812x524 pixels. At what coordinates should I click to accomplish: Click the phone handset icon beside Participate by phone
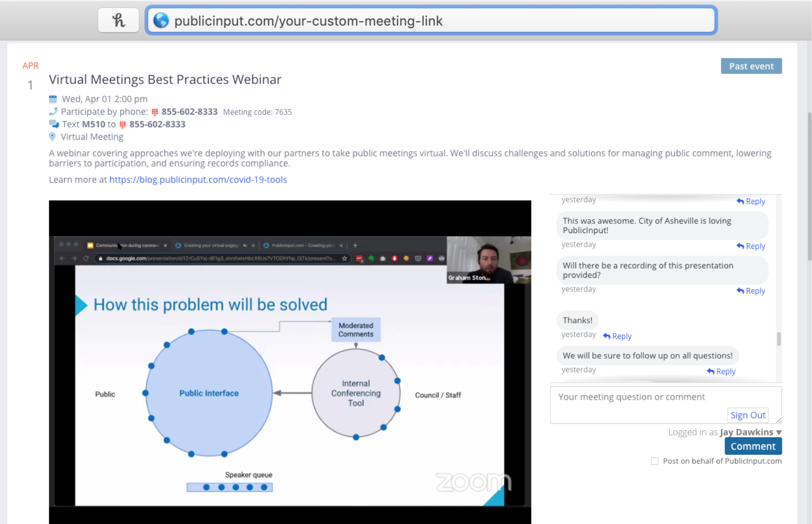coord(53,111)
